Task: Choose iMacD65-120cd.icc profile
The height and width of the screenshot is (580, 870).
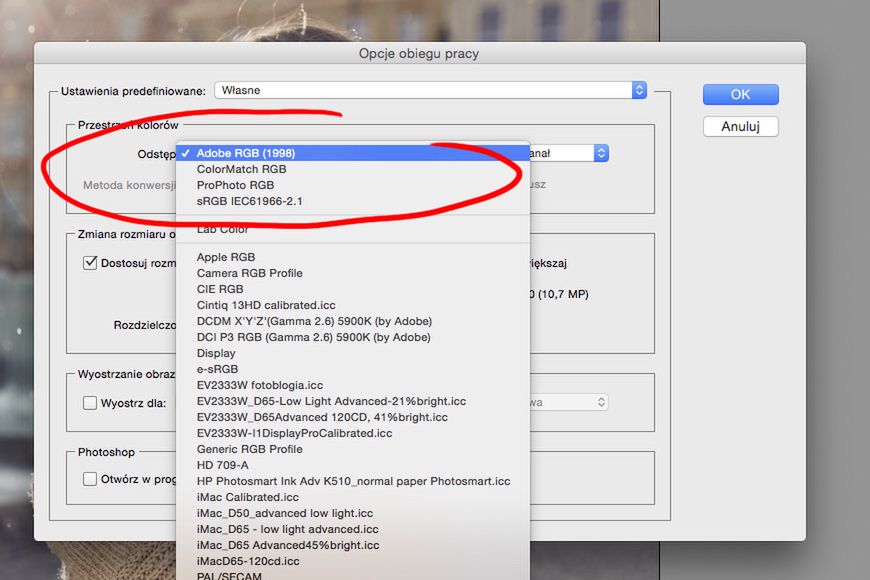Action: [x=353, y=561]
